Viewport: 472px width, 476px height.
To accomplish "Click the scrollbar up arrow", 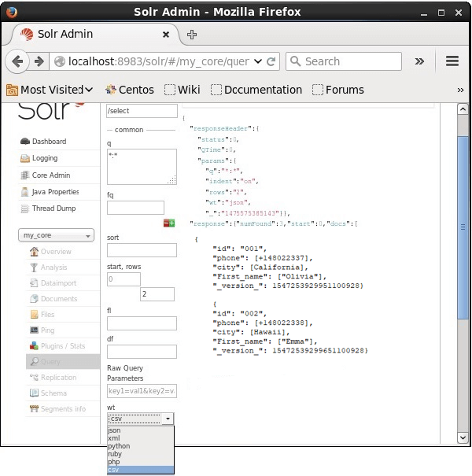I will (x=463, y=109).
